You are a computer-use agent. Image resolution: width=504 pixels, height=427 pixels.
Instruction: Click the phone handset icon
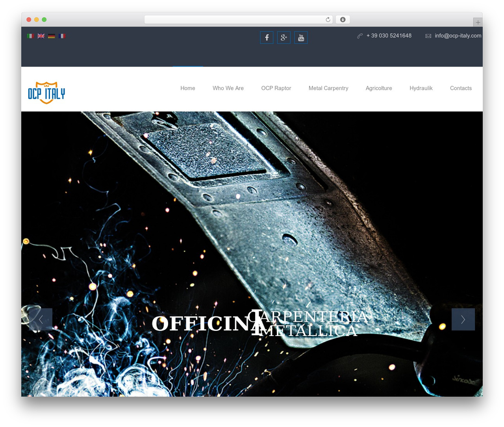[x=360, y=36]
